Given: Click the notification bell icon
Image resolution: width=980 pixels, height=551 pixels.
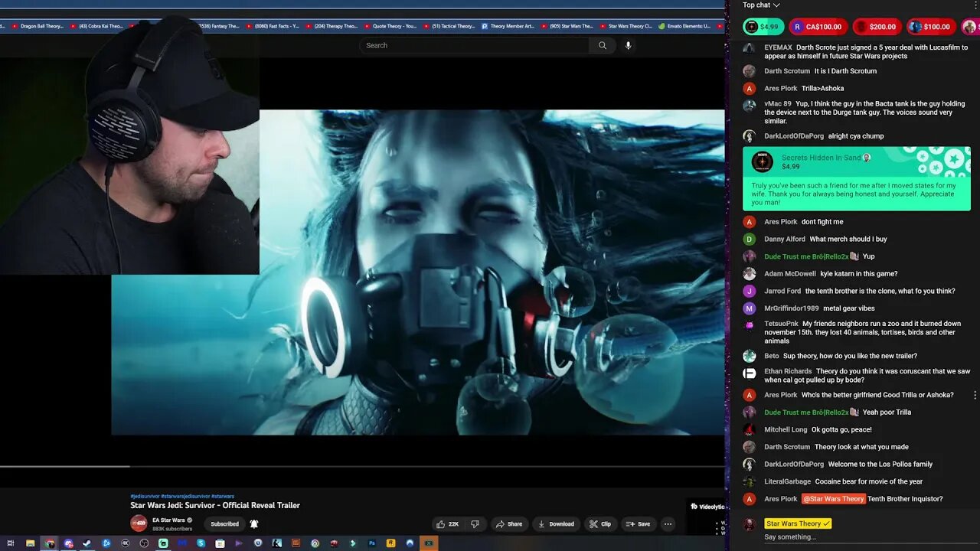Looking at the screenshot, I should pos(254,524).
